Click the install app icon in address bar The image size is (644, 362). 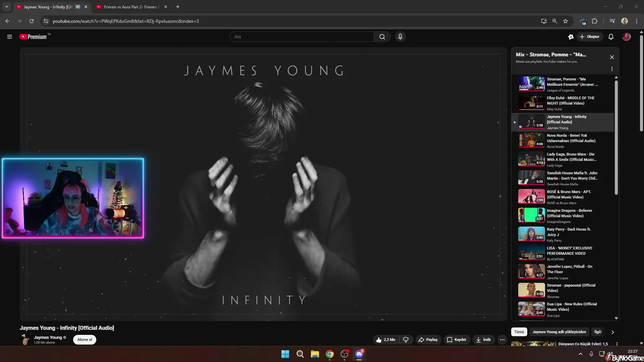point(544,21)
